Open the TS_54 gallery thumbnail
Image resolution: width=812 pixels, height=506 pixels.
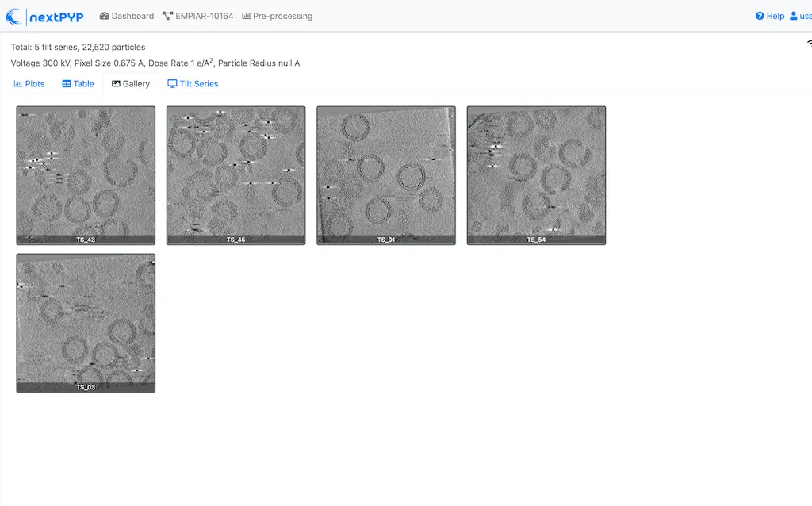[x=536, y=174]
